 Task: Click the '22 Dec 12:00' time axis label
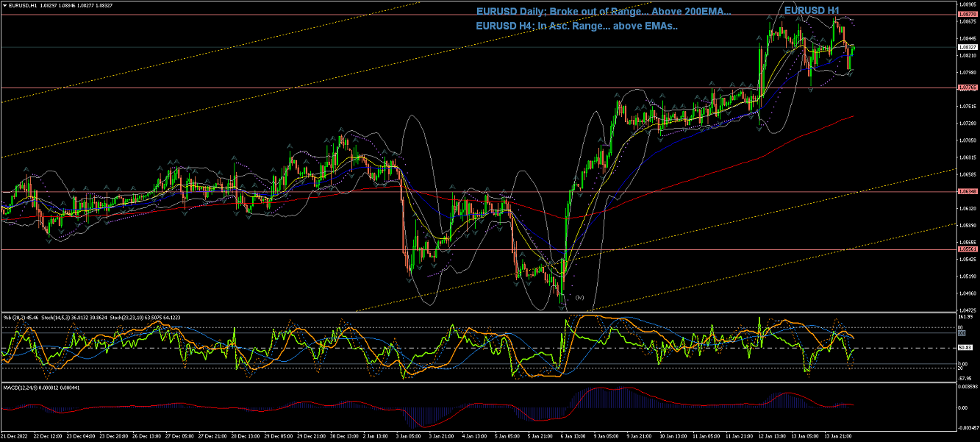click(47, 436)
